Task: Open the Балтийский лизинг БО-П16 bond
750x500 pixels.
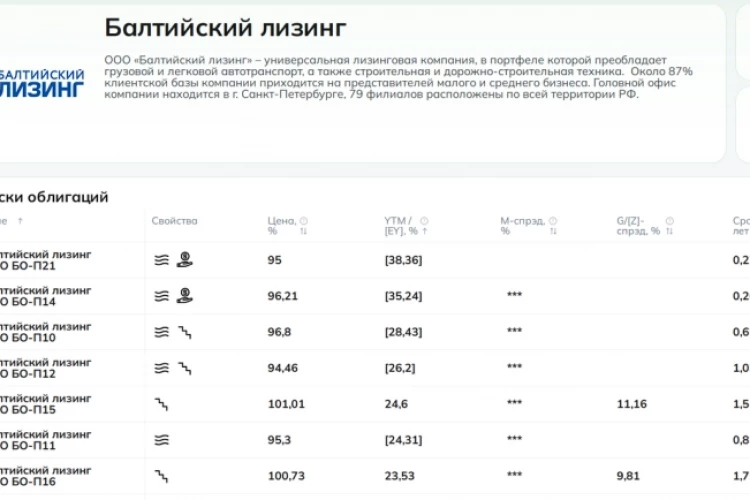Action: tap(45, 476)
